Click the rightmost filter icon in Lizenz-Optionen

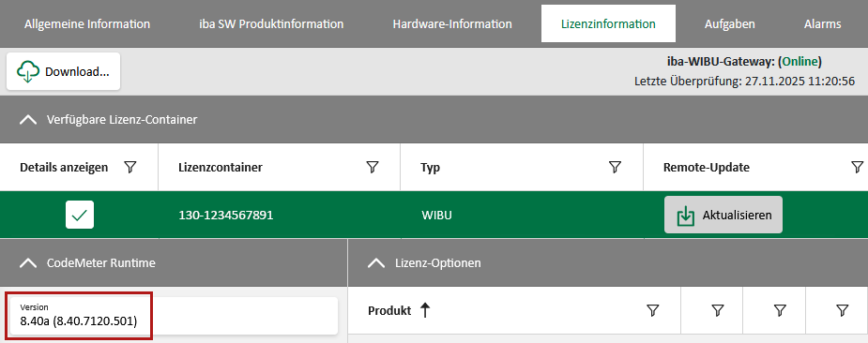843,310
